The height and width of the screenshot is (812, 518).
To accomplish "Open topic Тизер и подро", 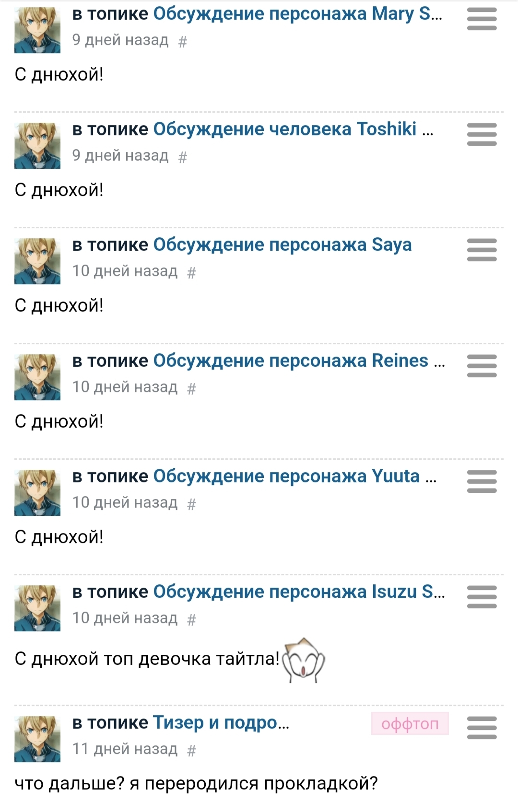I will click(221, 723).
